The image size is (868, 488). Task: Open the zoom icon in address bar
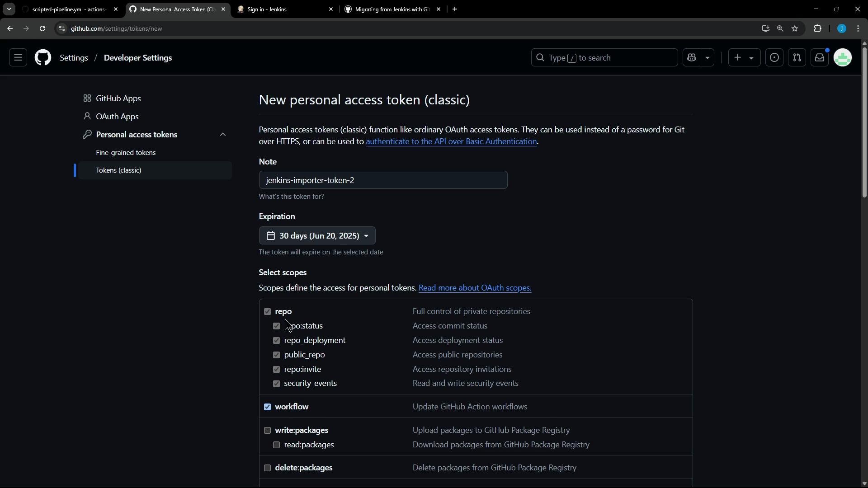[780, 28]
